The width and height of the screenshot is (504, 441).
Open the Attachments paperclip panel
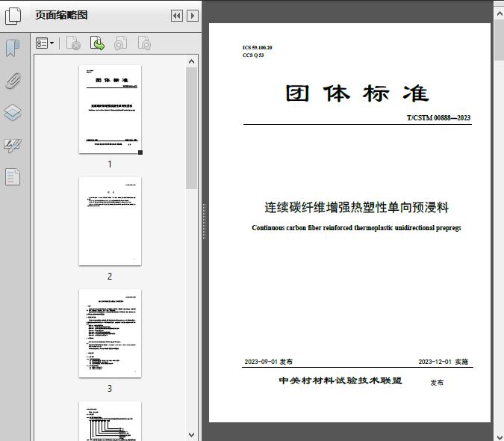point(13,81)
